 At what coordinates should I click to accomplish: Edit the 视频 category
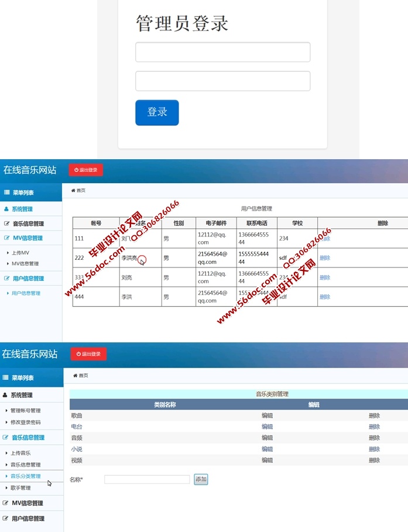(267, 460)
